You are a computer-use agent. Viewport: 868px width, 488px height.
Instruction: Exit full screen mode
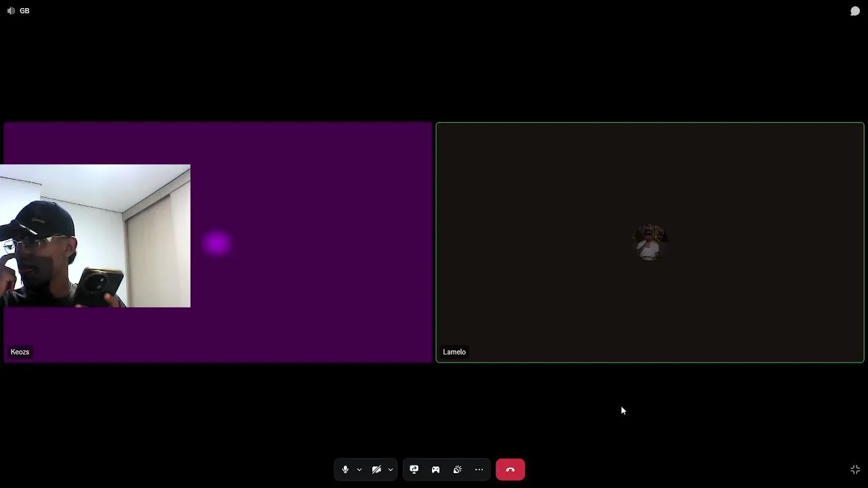pos(855,470)
